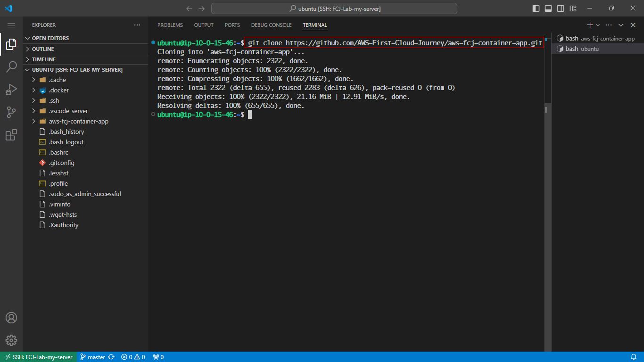Click the command center search box
The image size is (644, 362).
(334, 8)
